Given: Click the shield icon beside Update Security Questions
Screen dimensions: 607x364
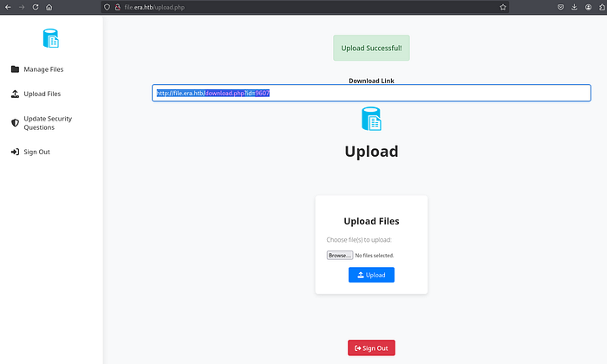Looking at the screenshot, I should (15, 122).
